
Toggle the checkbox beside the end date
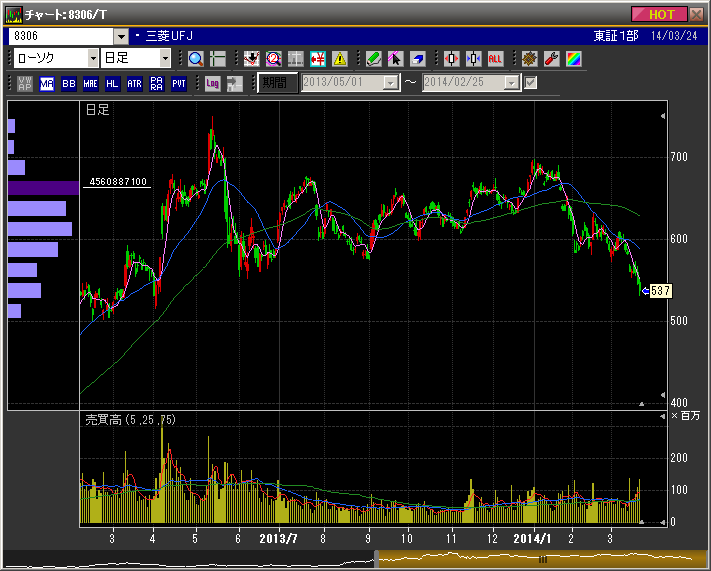coord(531,83)
